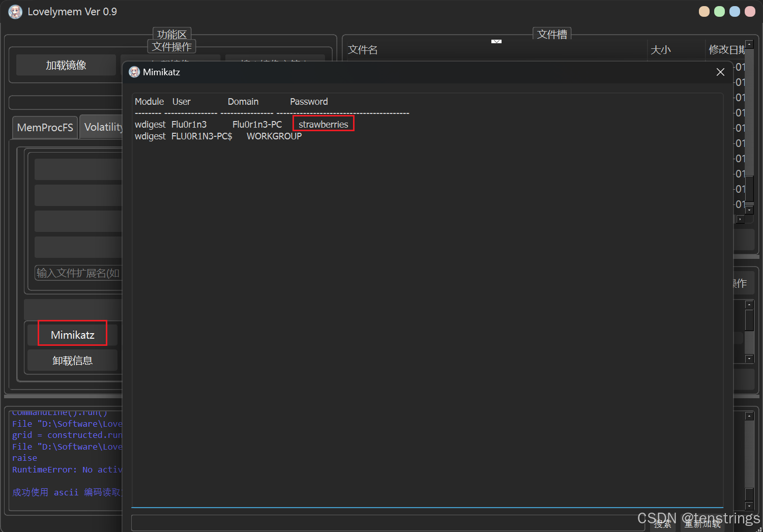Select the password strawberries
Screen dimensions: 763x532
click(x=324, y=125)
